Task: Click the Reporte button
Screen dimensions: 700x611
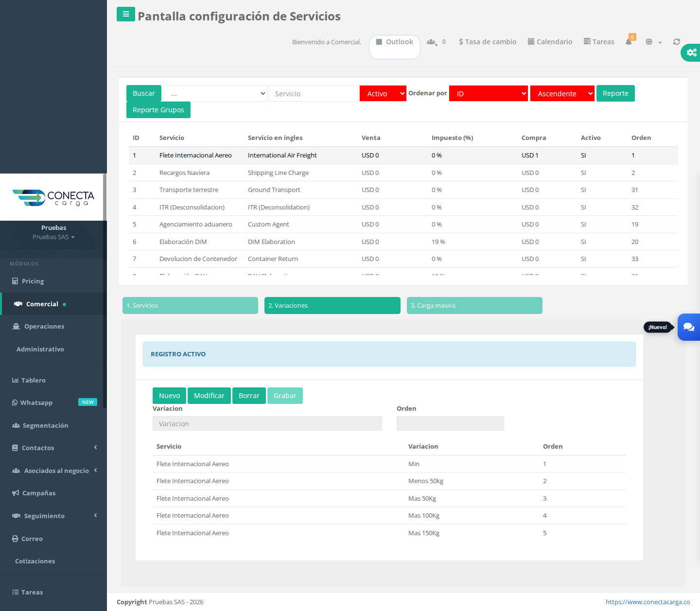Action: (615, 93)
